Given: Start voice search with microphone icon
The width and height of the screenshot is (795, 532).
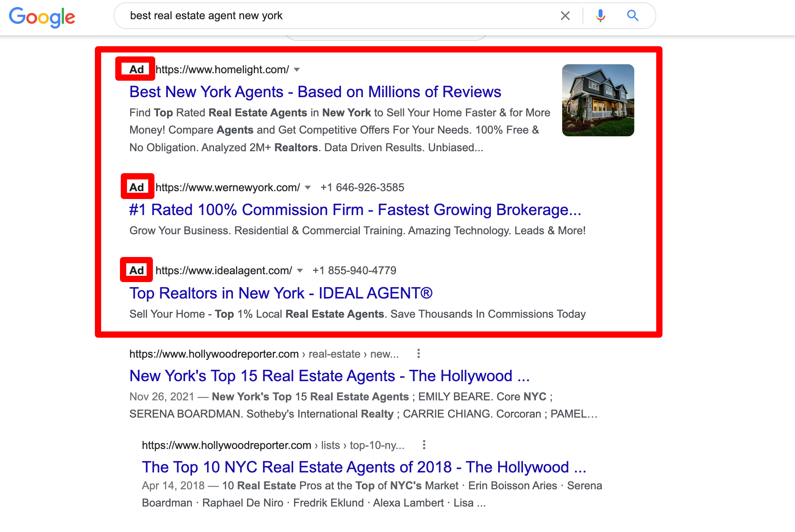Looking at the screenshot, I should click(x=600, y=16).
